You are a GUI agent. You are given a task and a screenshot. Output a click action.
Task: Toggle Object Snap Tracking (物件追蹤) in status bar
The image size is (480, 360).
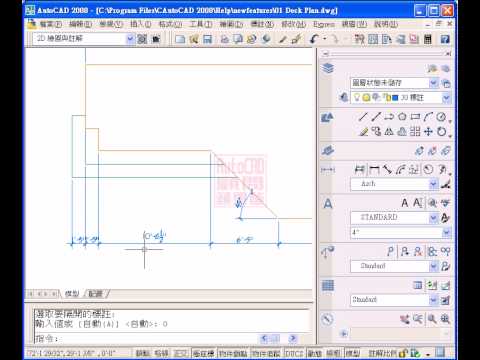(x=266, y=353)
